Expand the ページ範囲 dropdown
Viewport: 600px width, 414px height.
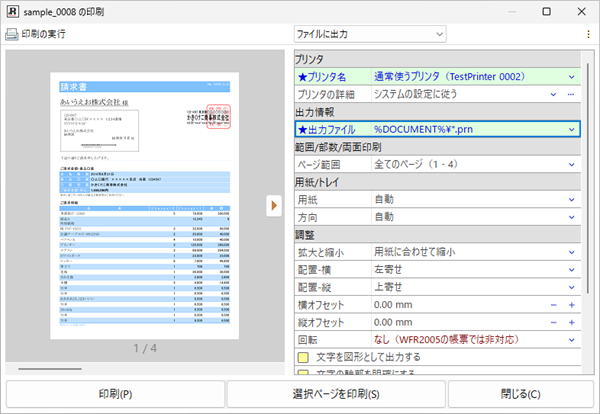click(571, 165)
